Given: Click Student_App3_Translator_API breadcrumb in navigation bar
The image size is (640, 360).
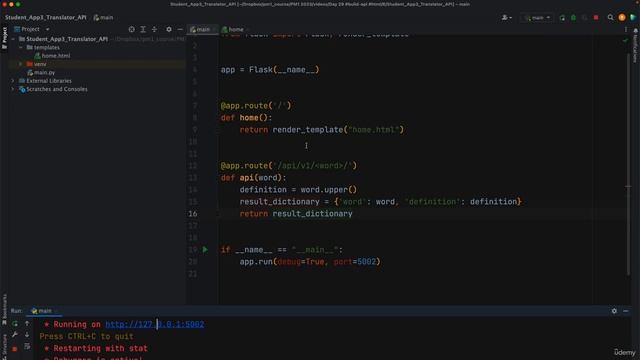Looking at the screenshot, I should 46,18.
